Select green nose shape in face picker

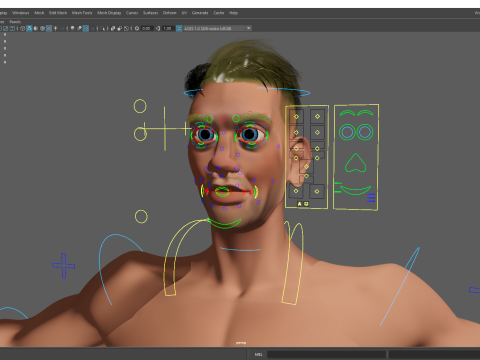coord(356,163)
